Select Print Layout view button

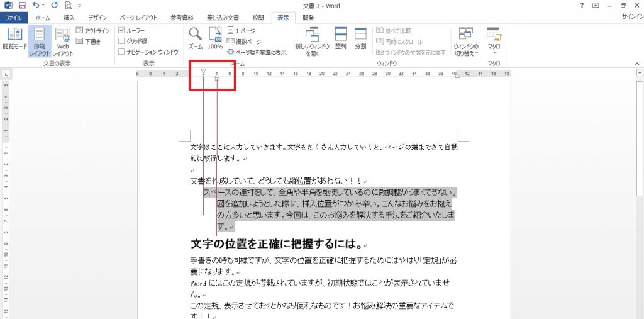[40, 41]
